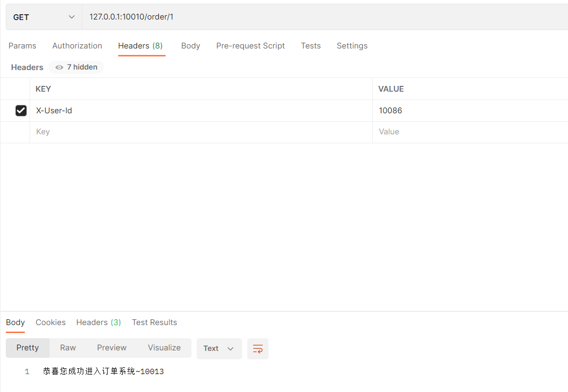Open the Pre-request Script tab
This screenshot has width=568, height=392.
pos(251,46)
